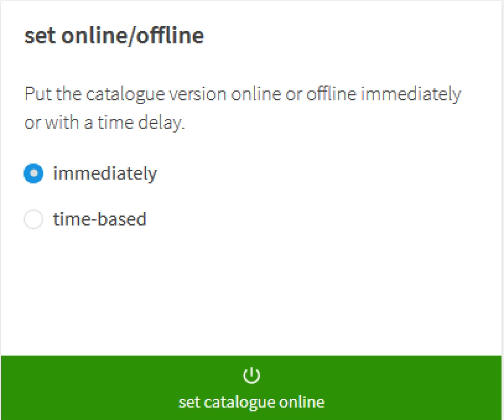Click the catalogue version description paragraph

(243, 109)
